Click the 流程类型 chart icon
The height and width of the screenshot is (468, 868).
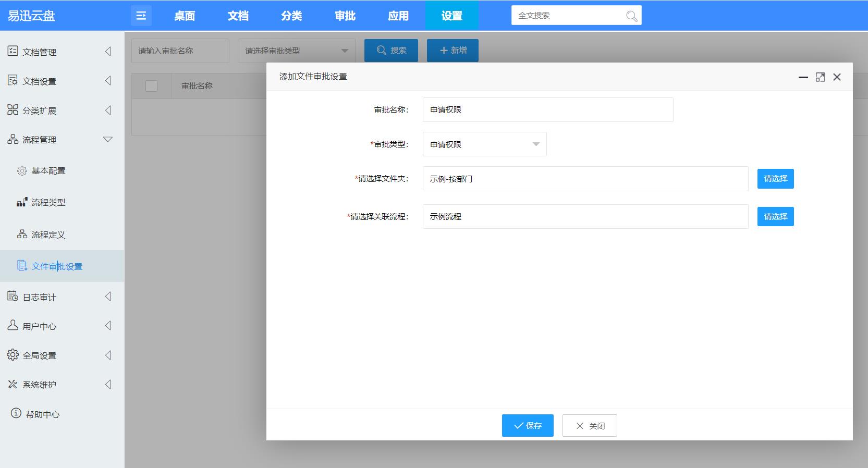click(x=22, y=202)
